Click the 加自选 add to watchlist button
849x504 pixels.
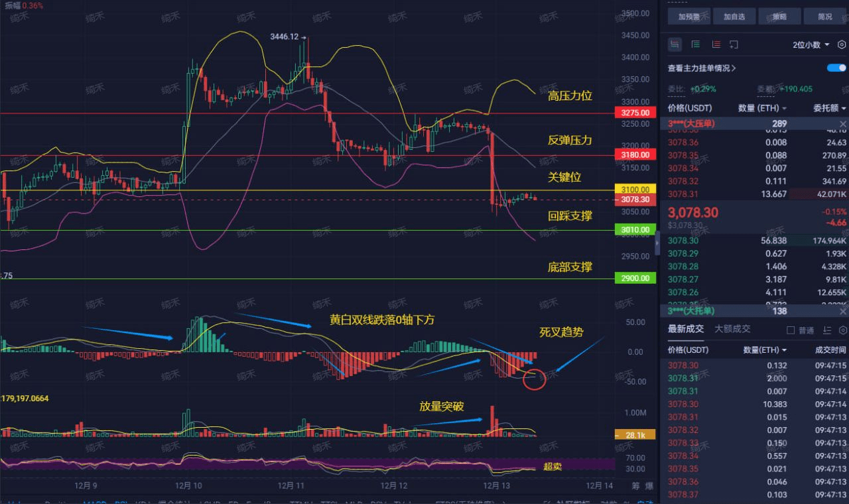[734, 17]
